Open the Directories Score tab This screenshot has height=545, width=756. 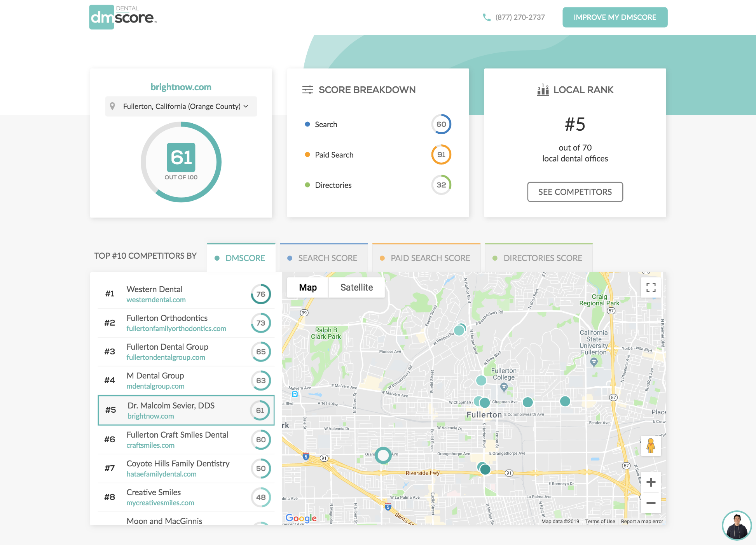click(538, 258)
